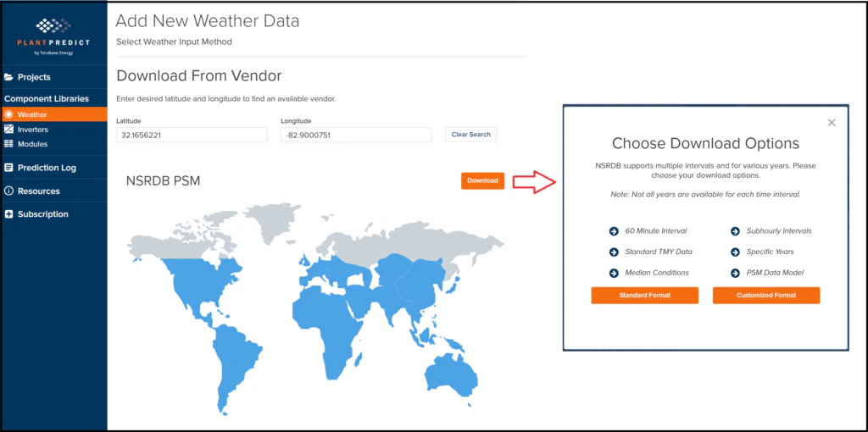The height and width of the screenshot is (432, 868).
Task: Click arrow icon beside PSM Data Model
Action: click(x=735, y=274)
